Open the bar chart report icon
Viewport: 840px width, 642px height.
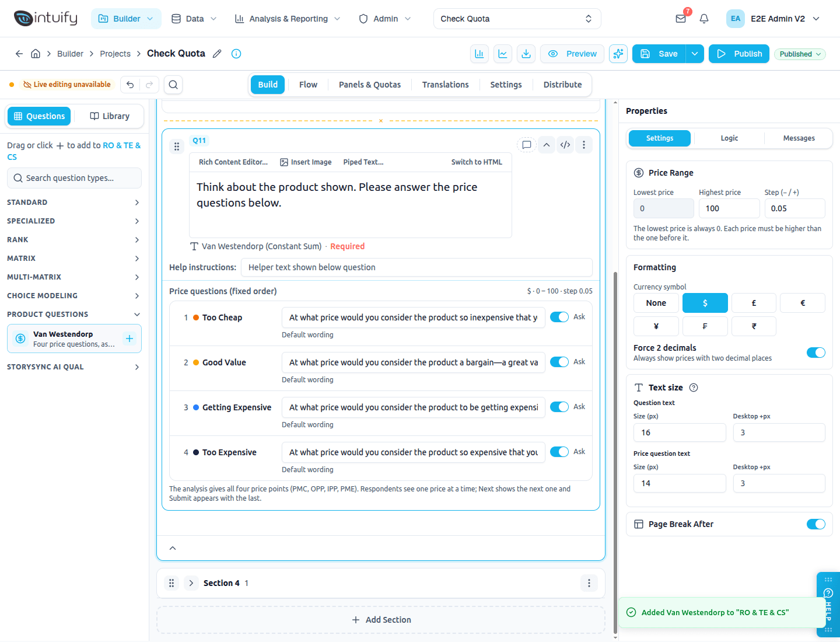coord(480,54)
